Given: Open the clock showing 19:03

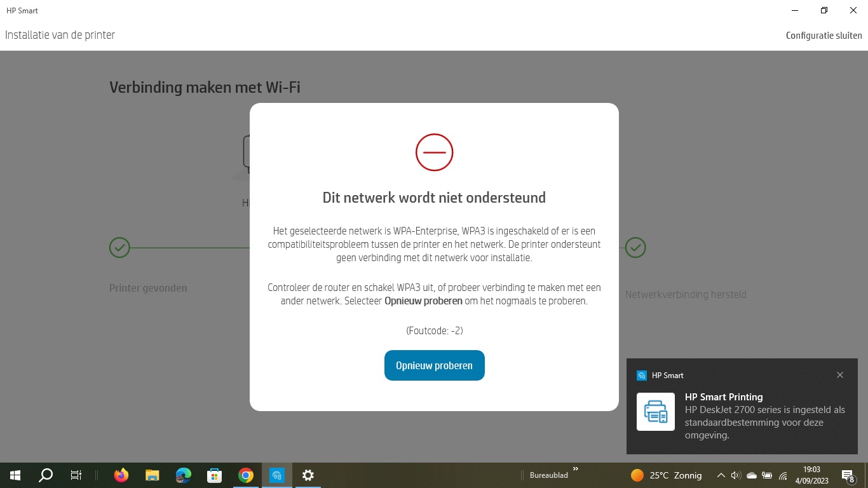Looking at the screenshot, I should click(x=811, y=475).
